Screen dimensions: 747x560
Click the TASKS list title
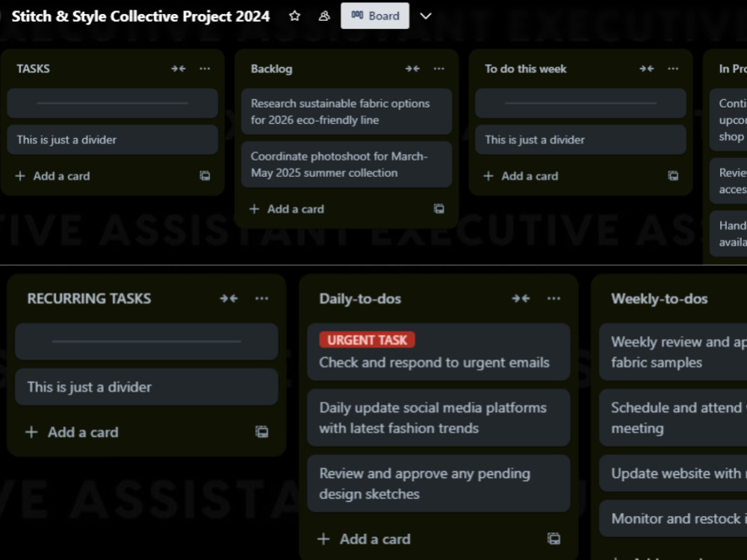point(34,69)
